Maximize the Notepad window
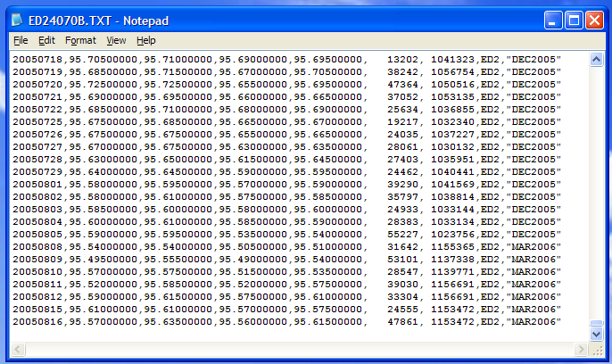 click(573, 20)
